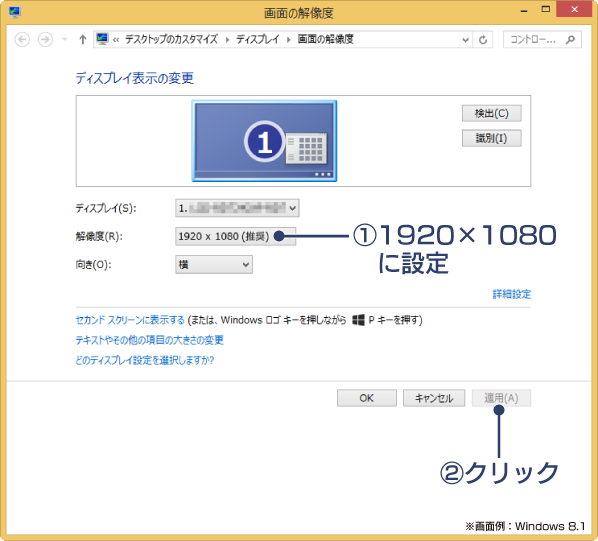Go up one folder level
The width and height of the screenshot is (598, 541).
tap(82, 39)
